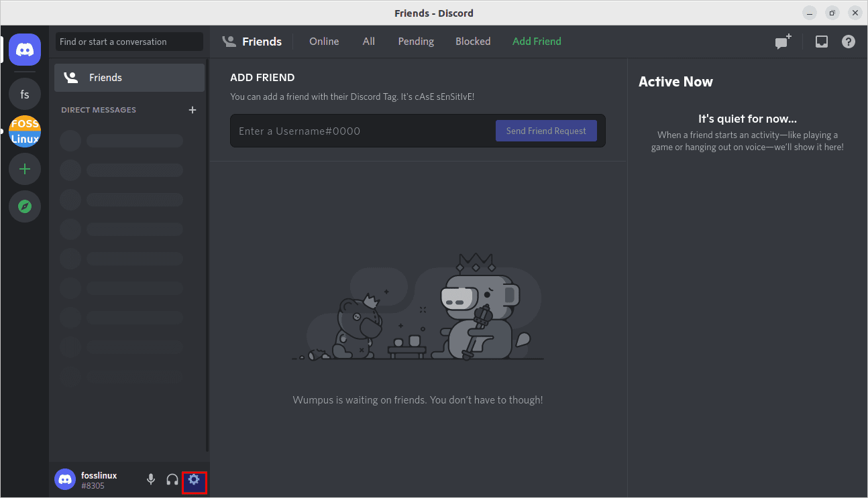Switch to the Pending tab
The width and height of the screenshot is (868, 498).
416,42
